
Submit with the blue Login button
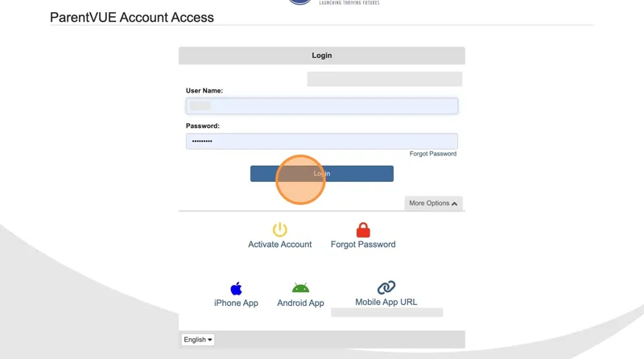[x=321, y=174]
